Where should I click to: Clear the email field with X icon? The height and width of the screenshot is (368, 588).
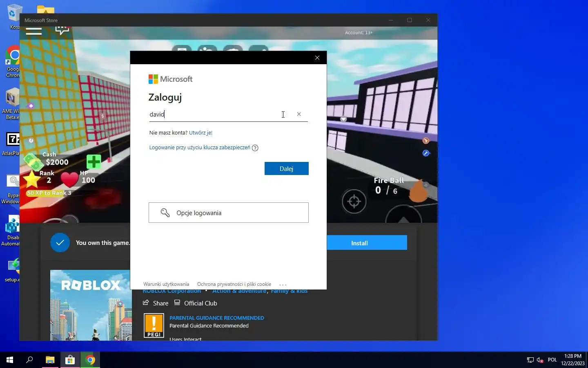[x=299, y=114]
